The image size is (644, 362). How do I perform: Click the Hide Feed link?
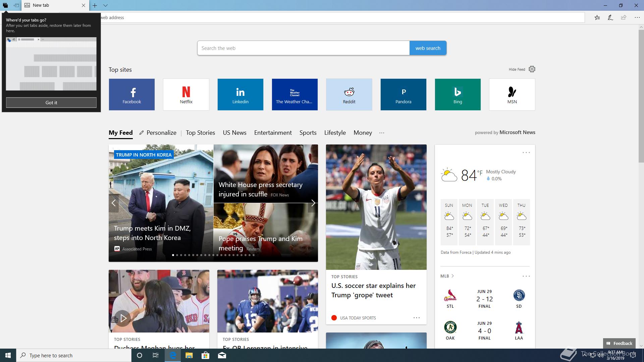517,69
